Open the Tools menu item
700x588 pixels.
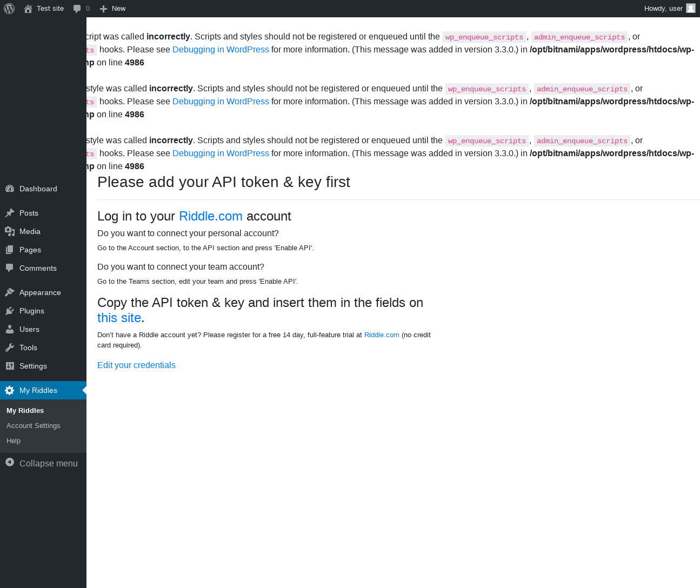click(43, 348)
